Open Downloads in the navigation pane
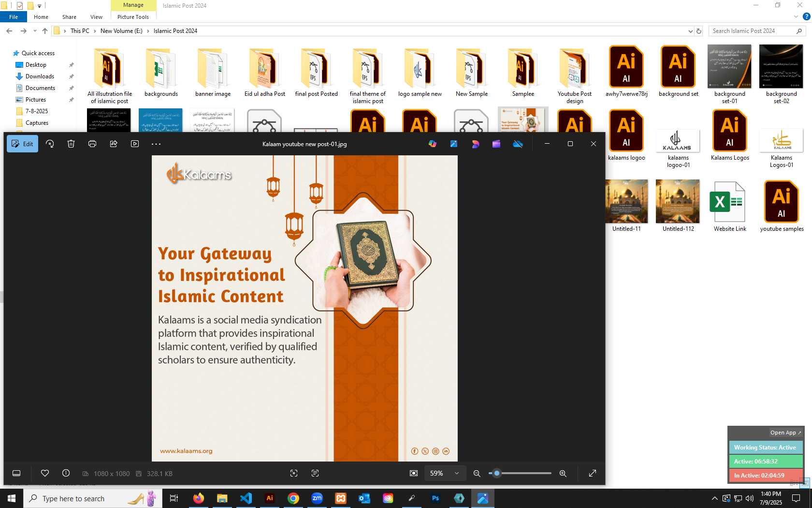Image resolution: width=812 pixels, height=508 pixels. click(x=40, y=76)
